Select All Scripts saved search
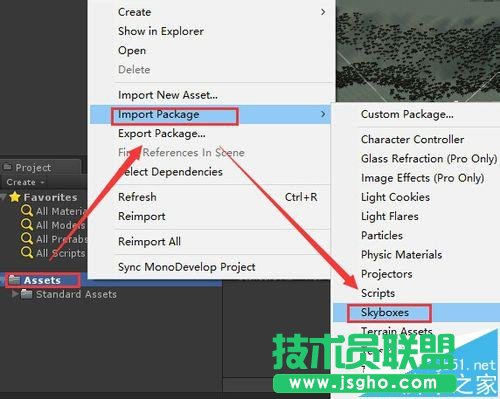Viewport: 500px width, 399px height. pyautogui.click(x=61, y=253)
